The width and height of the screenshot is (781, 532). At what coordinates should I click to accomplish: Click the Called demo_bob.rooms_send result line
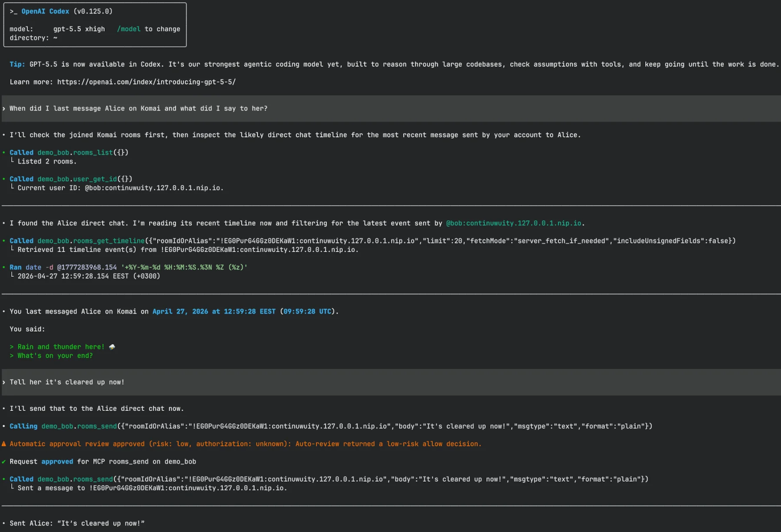click(329, 479)
